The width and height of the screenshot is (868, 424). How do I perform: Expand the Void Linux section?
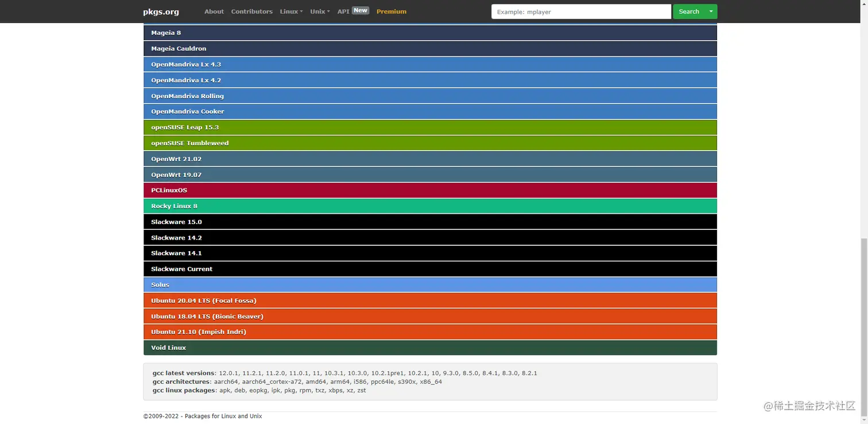point(430,348)
